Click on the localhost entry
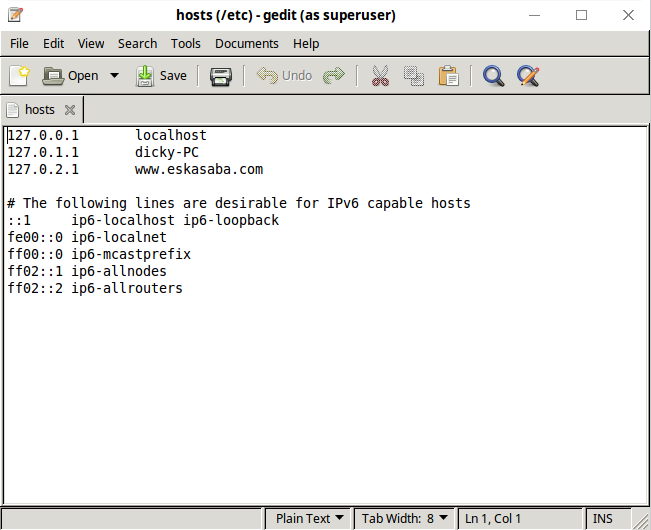651x530 pixels. [x=171, y=135]
